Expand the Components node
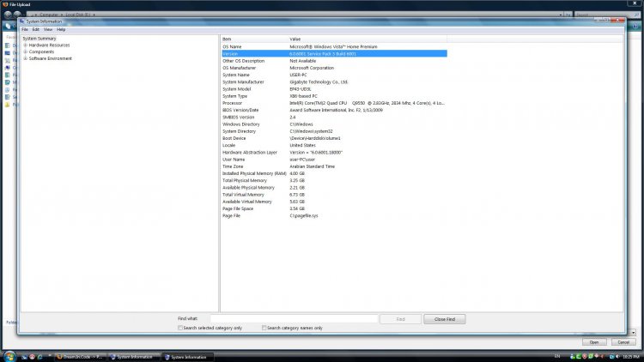Viewport: 644px width, 362px height. point(26,51)
